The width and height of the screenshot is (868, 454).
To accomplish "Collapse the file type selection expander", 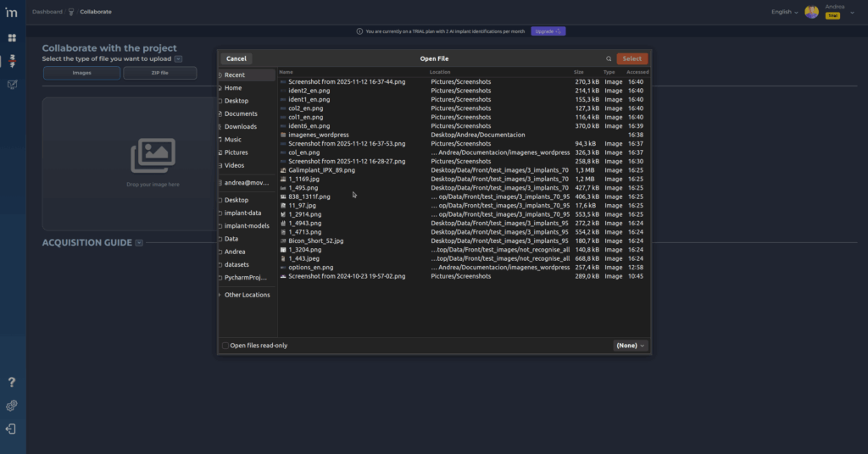I will point(179,59).
